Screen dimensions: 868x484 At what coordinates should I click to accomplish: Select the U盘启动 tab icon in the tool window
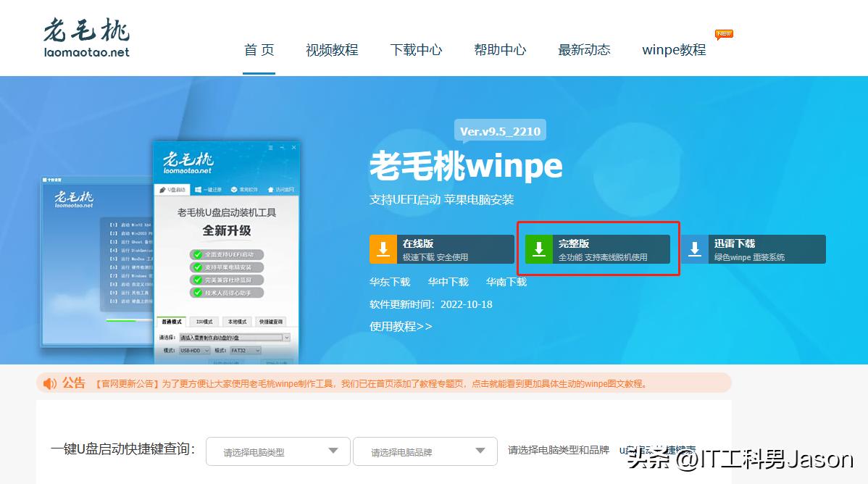(162, 189)
